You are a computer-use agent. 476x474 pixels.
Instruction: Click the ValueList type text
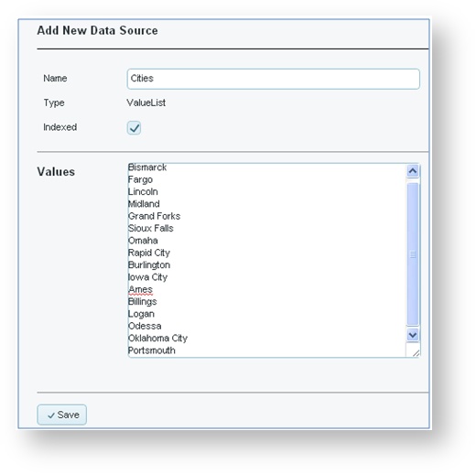(x=146, y=102)
